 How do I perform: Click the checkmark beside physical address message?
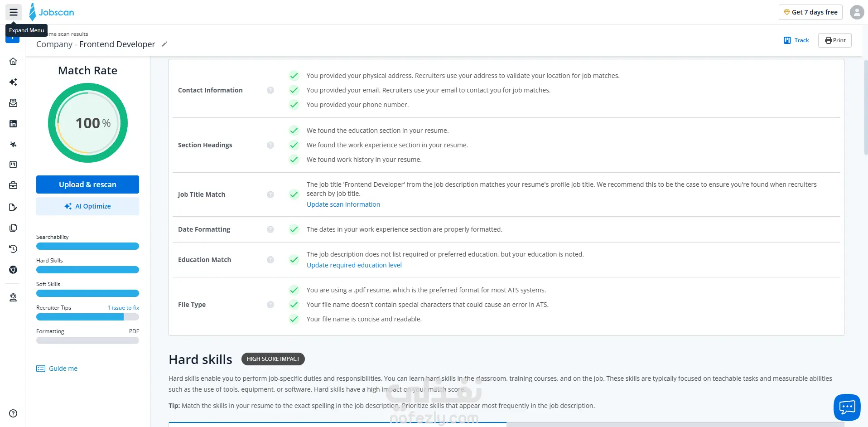click(x=294, y=76)
